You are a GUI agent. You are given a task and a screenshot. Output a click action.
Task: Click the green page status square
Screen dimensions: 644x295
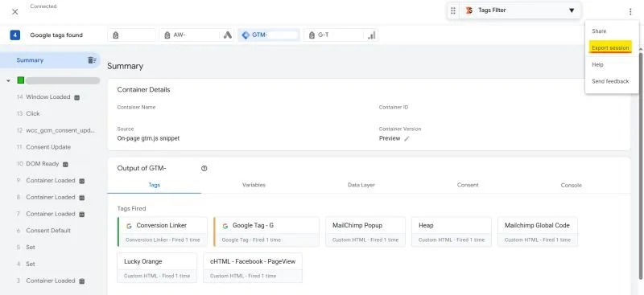pos(21,80)
